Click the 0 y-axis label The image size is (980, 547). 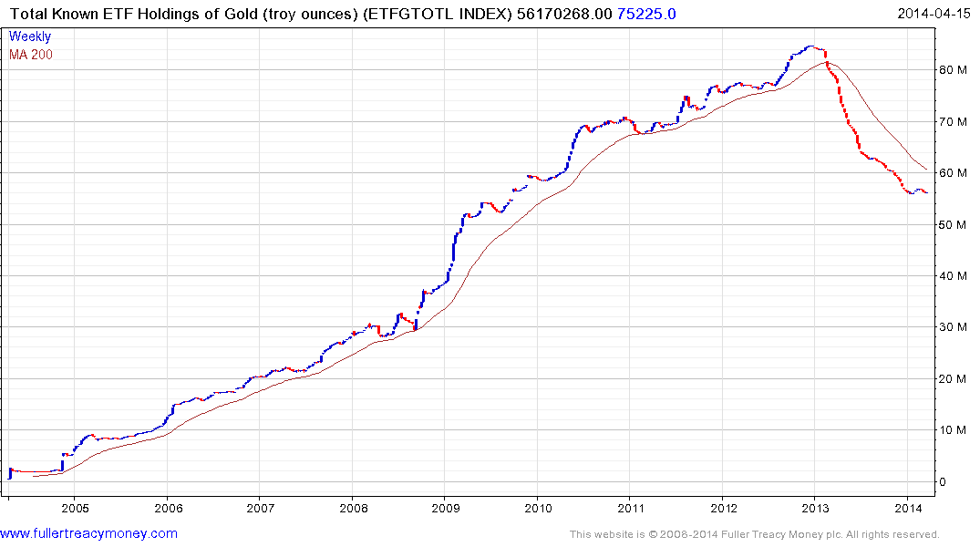click(x=943, y=482)
